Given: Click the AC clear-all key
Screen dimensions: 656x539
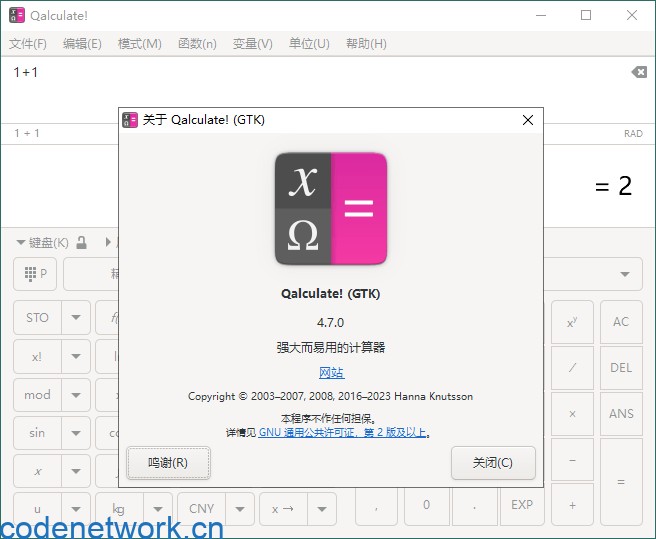Looking at the screenshot, I should (621, 322).
